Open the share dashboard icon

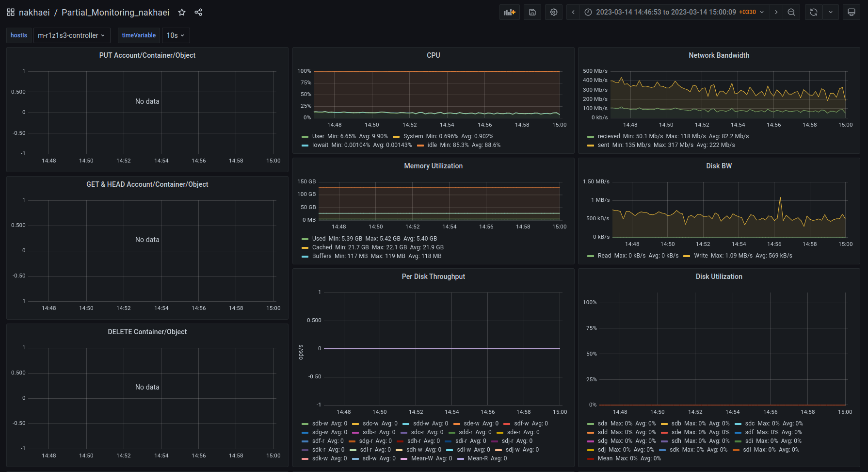[x=198, y=12]
